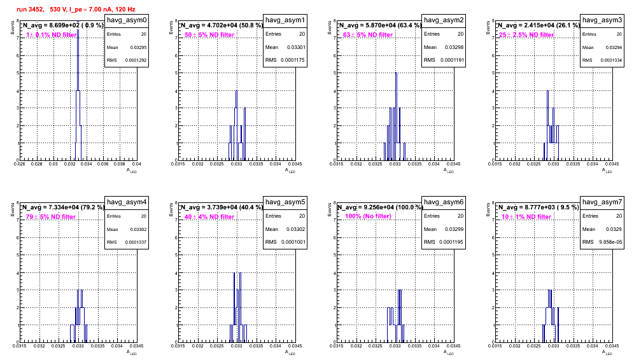634x364 pixels.
Task: Select the havg_asym2 stats box title
Action: pos(444,20)
